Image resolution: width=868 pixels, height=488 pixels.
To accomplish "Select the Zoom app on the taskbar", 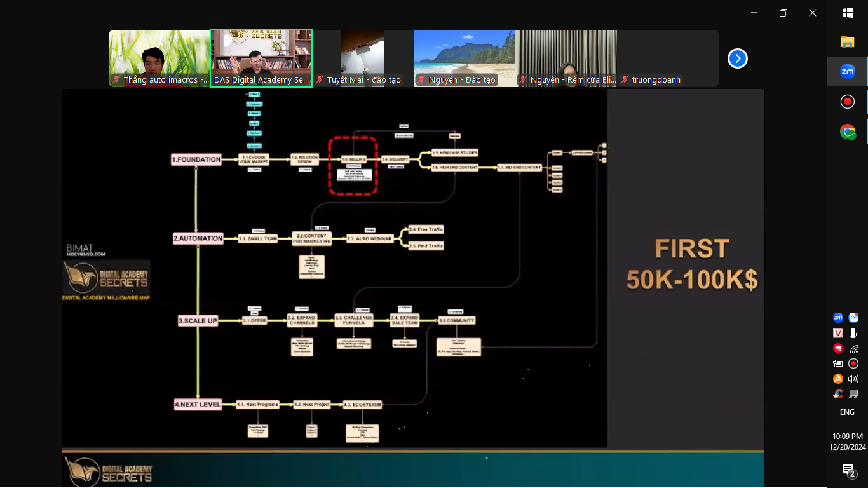I will (x=847, y=72).
